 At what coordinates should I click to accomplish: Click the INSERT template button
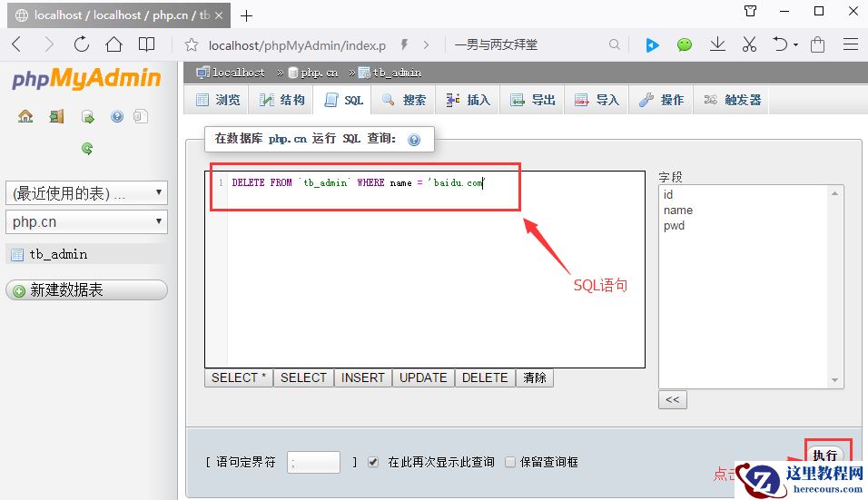click(x=362, y=377)
